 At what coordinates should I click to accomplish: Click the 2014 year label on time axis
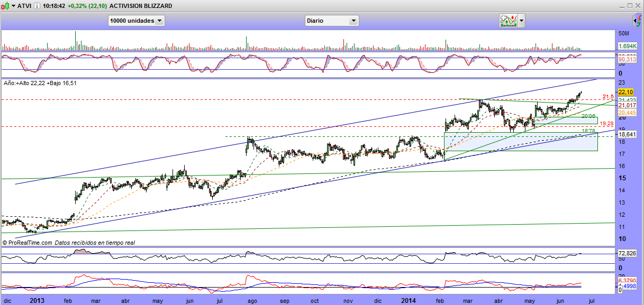(x=409, y=300)
